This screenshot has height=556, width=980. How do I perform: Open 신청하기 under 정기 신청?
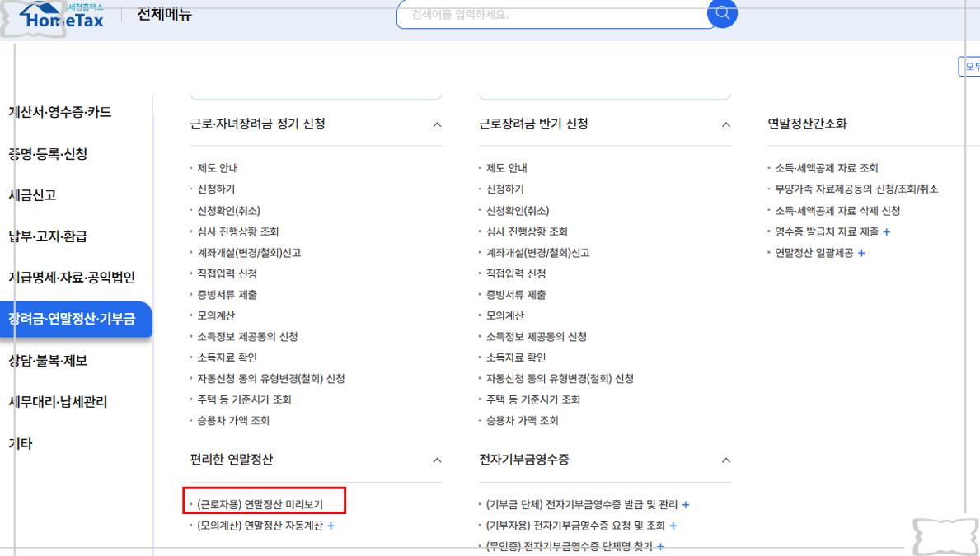click(x=216, y=189)
